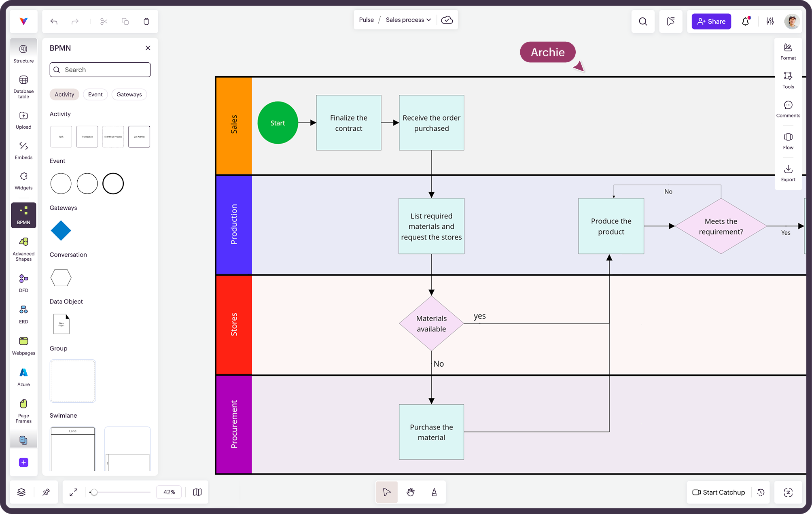Open the DFD shapes library

pos(23,283)
